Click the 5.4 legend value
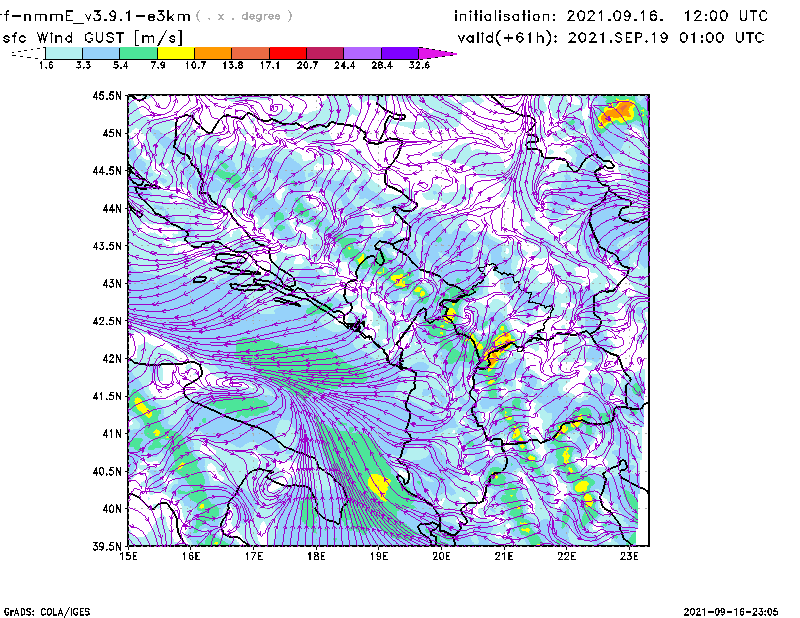800x618 pixels. point(120,65)
